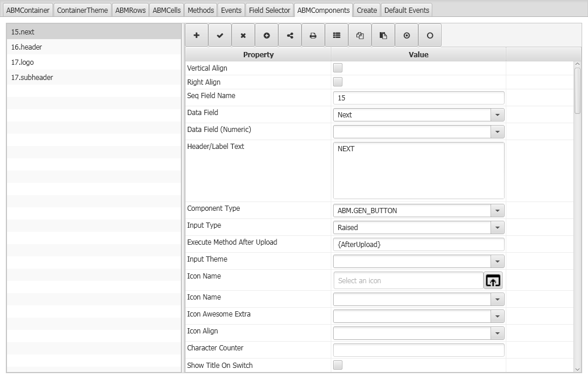The height and width of the screenshot is (379, 588).
Task: Expand the Data Field dropdown
Action: point(497,115)
